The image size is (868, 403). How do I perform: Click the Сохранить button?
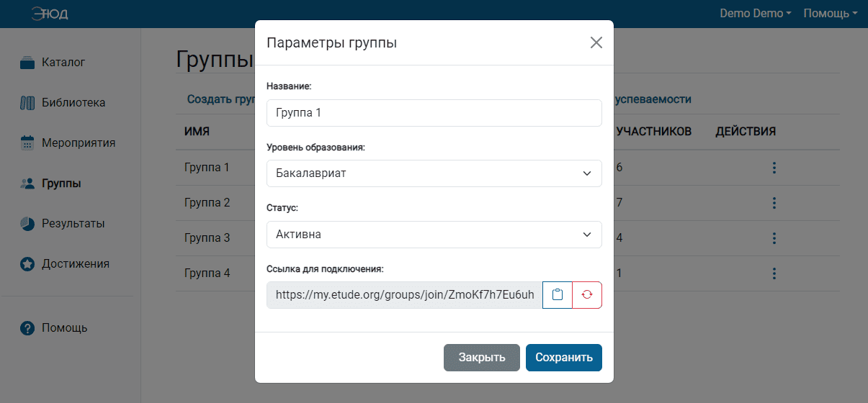click(x=564, y=358)
